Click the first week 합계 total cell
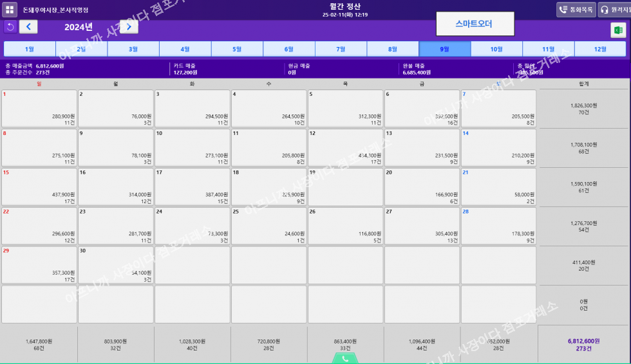The width and height of the screenshot is (631, 364). point(584,108)
